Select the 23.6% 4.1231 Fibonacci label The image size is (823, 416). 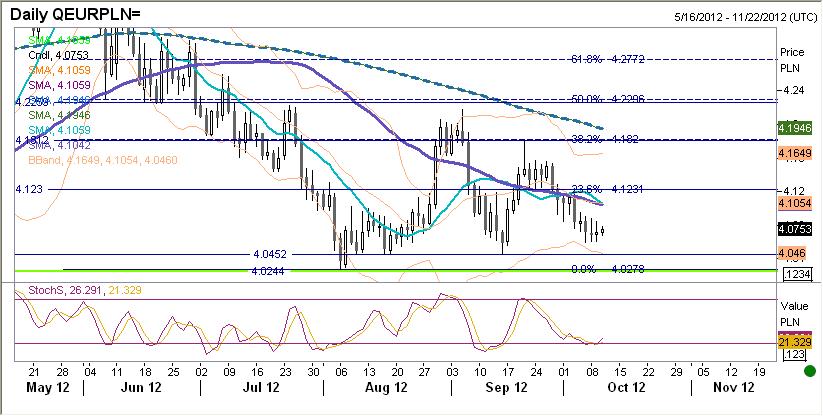click(607, 189)
